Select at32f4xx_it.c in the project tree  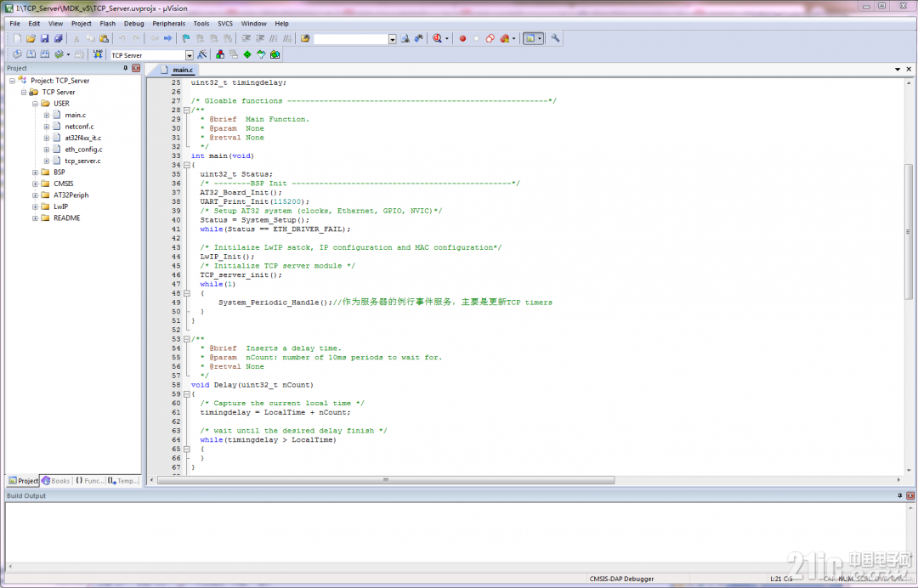pyautogui.click(x=82, y=138)
